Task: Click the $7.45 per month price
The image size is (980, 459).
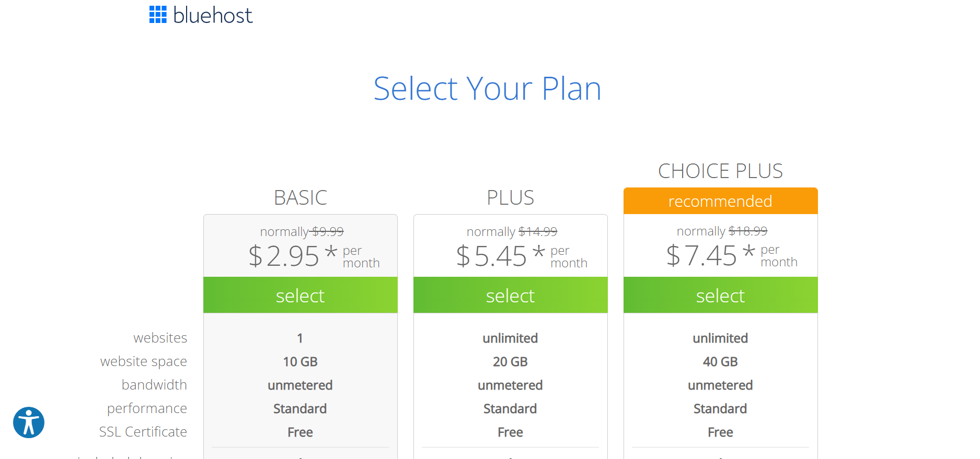Action: [732, 255]
